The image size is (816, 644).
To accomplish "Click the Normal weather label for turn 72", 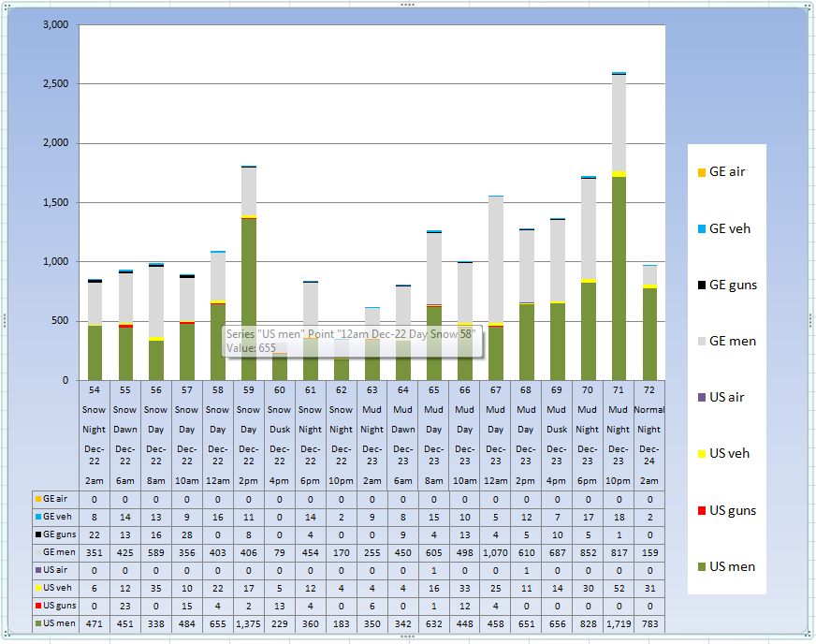I will pos(648,410).
